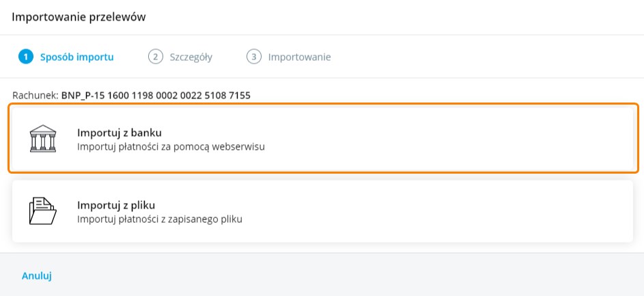Go to the Importowanie step

[x=299, y=57]
